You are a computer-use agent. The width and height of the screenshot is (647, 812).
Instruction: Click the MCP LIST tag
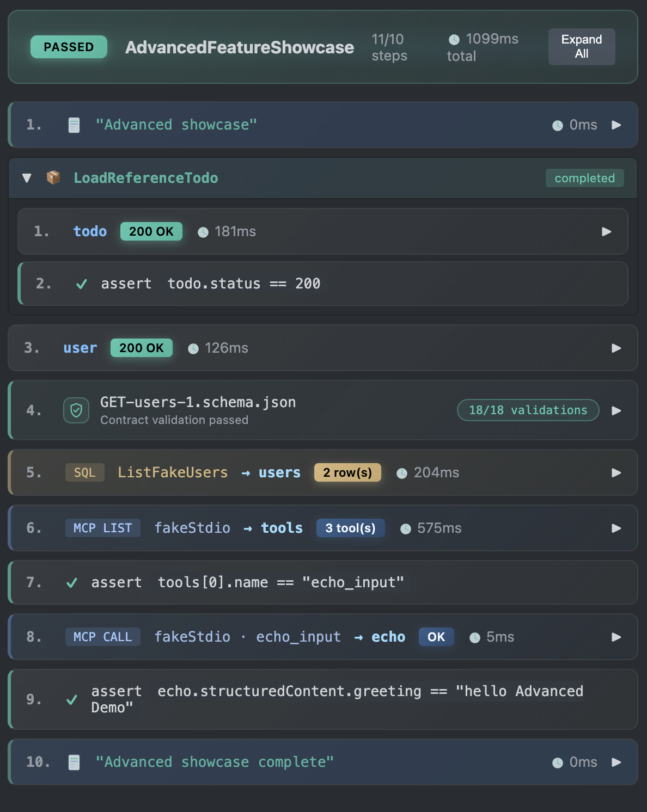[103, 528]
